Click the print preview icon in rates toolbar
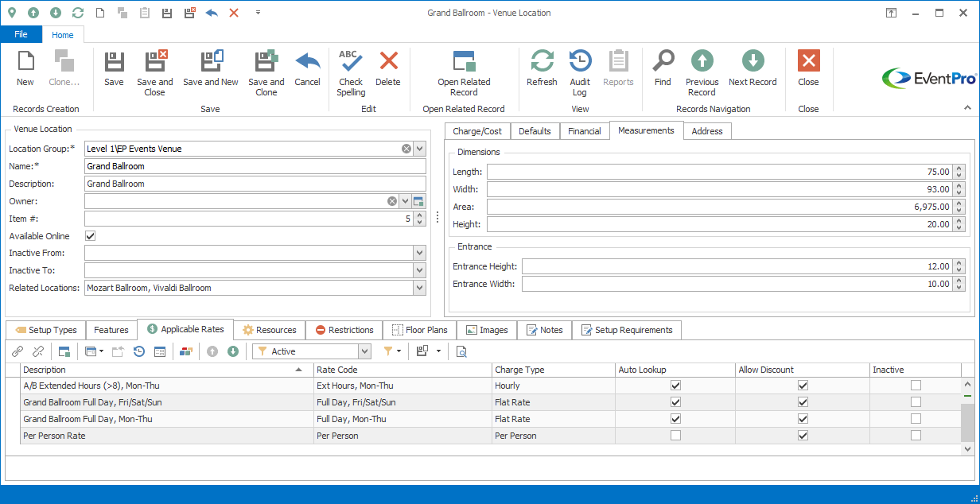This screenshot has height=504, width=980. click(x=461, y=351)
